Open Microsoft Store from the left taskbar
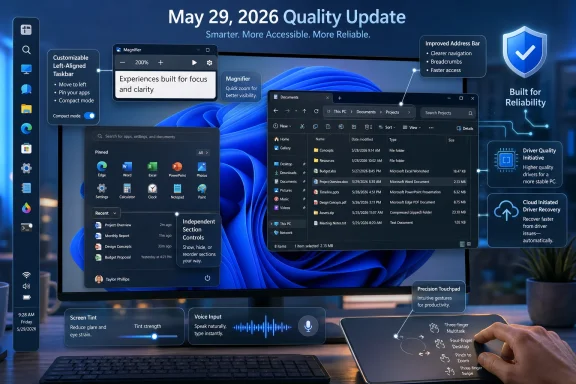The height and width of the screenshot is (384, 576). pos(26,148)
